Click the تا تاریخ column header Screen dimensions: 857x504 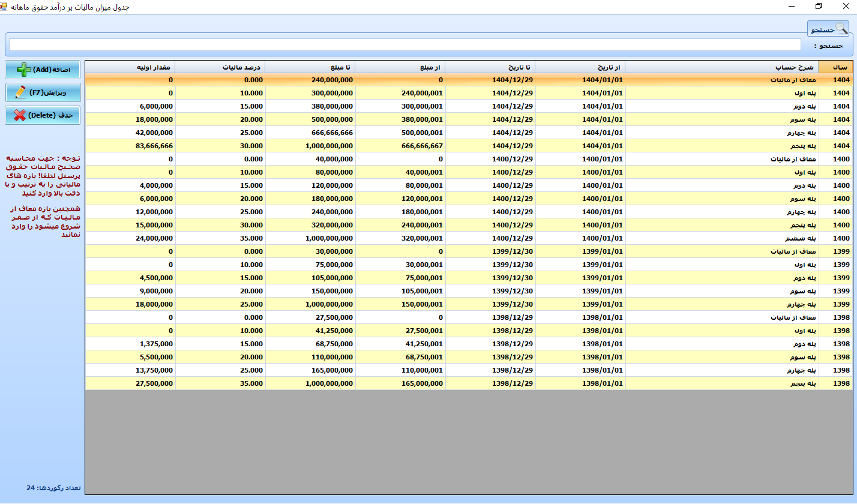pos(490,67)
